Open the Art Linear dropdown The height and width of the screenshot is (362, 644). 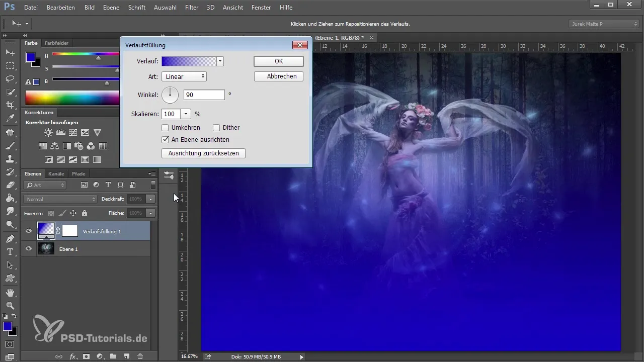184,76
